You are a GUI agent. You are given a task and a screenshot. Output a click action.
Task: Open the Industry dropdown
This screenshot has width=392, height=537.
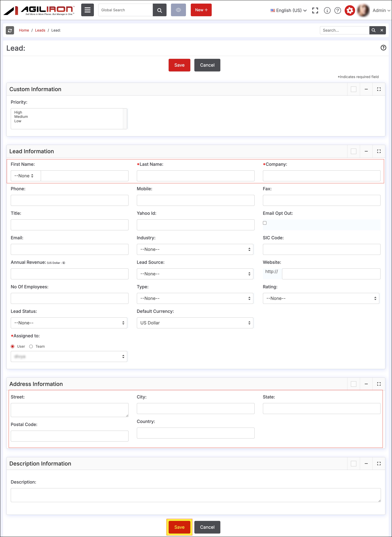click(x=195, y=249)
